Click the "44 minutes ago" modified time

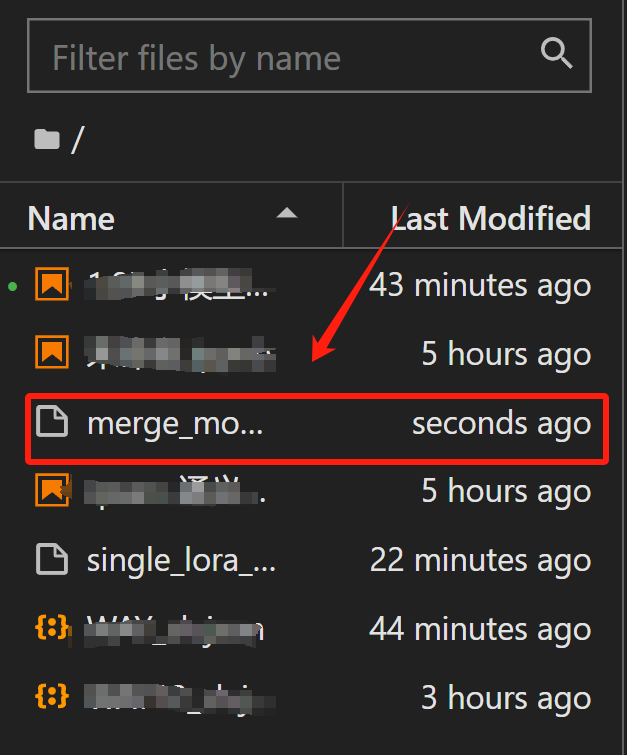pyautogui.click(x=480, y=628)
